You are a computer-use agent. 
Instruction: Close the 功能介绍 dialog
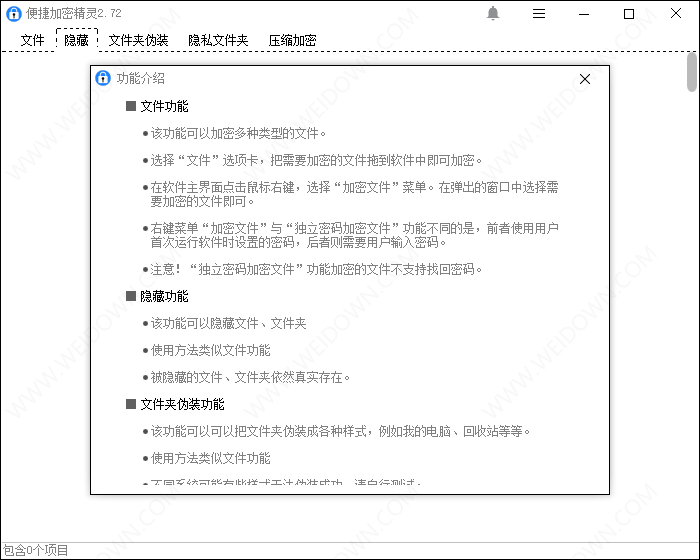[x=585, y=79]
